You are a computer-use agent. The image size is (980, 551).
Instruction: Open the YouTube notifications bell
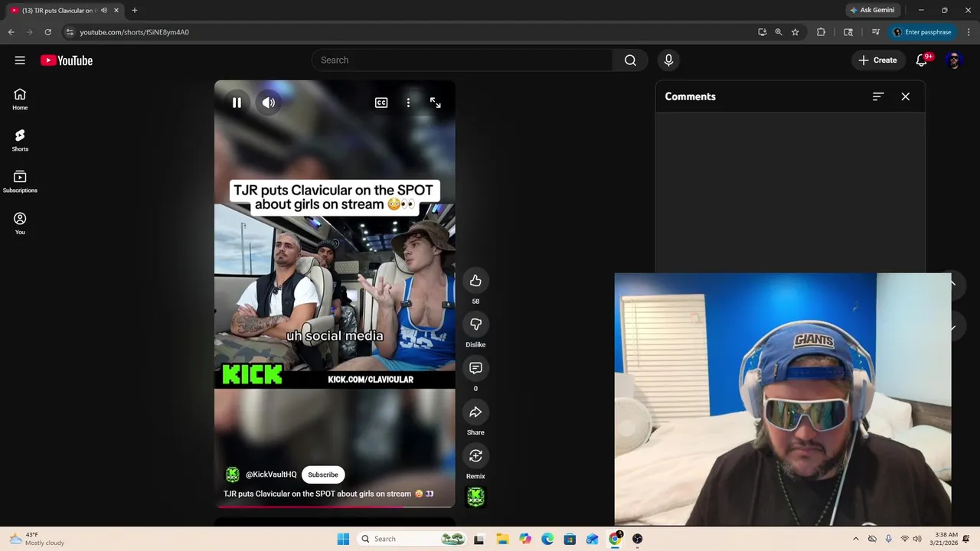point(922,60)
